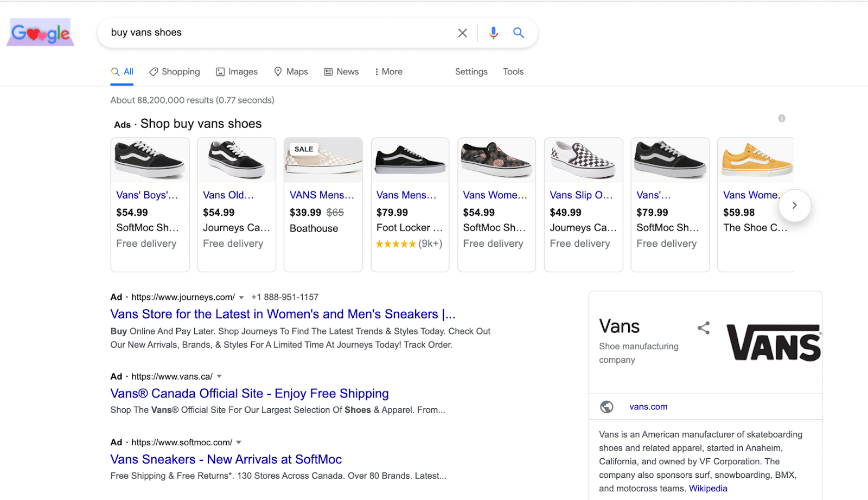Open floral Vans Women slip-on image

tap(496, 160)
